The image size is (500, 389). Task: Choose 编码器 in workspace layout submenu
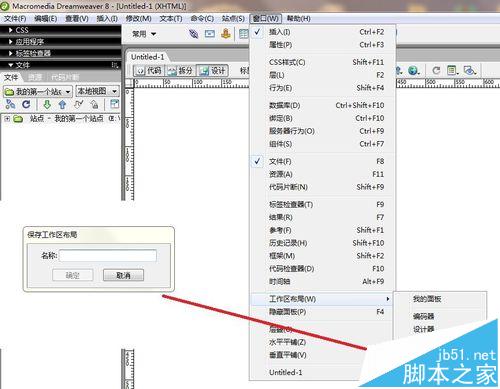pos(424,316)
